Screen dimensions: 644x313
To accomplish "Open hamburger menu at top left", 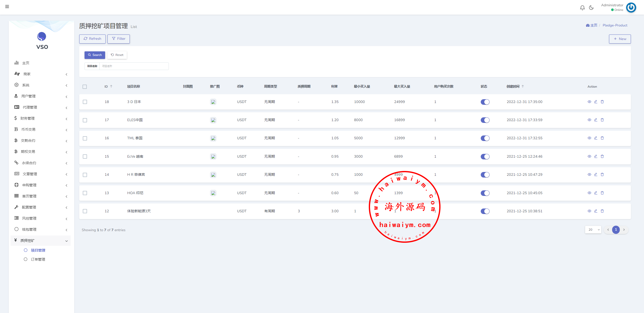I will pyautogui.click(x=7, y=7).
